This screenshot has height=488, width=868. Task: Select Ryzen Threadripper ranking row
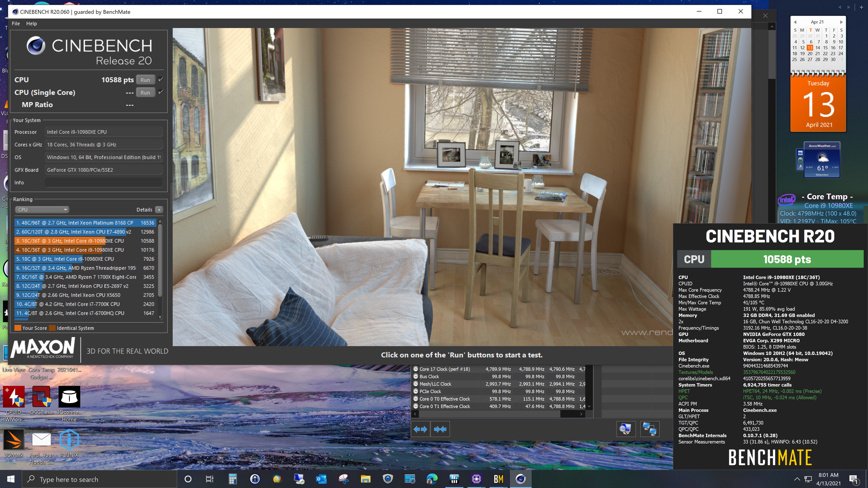pos(85,268)
